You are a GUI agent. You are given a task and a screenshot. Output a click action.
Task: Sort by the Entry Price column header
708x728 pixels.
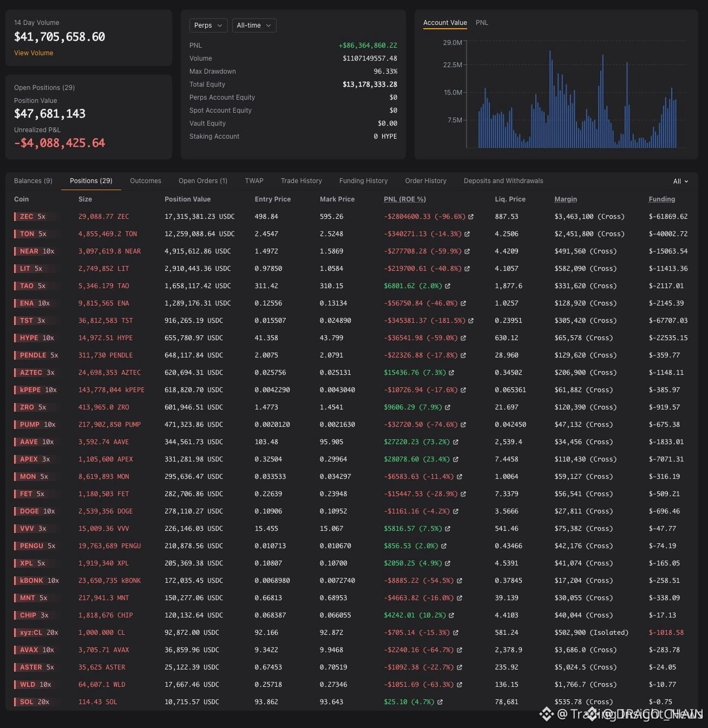[273, 199]
